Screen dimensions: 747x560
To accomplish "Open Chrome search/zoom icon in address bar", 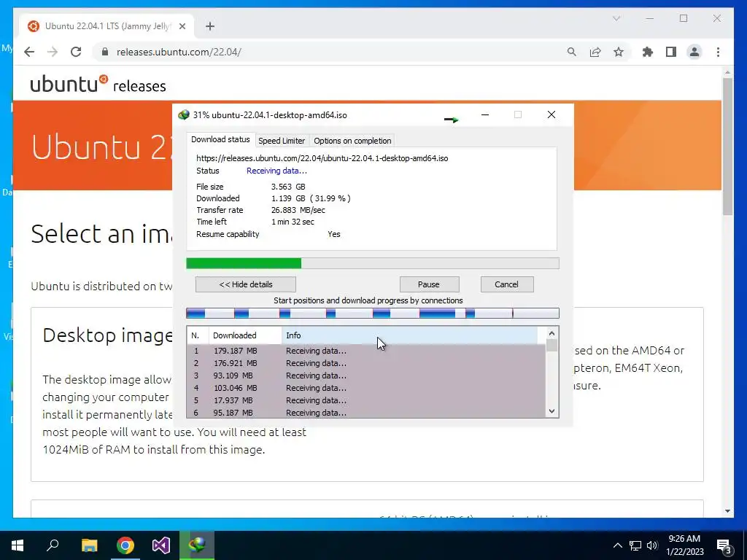I will point(572,52).
